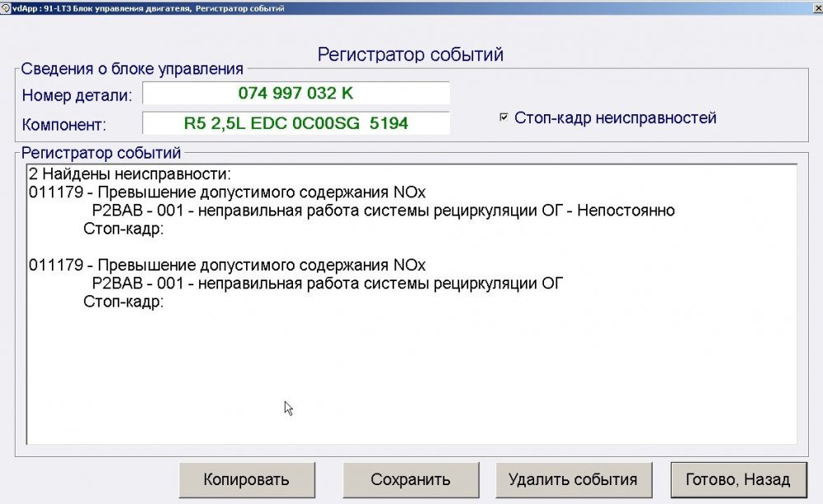Screen dimensions: 823x504
Task: Click the Регистратор событий group box title
Action: point(103,153)
